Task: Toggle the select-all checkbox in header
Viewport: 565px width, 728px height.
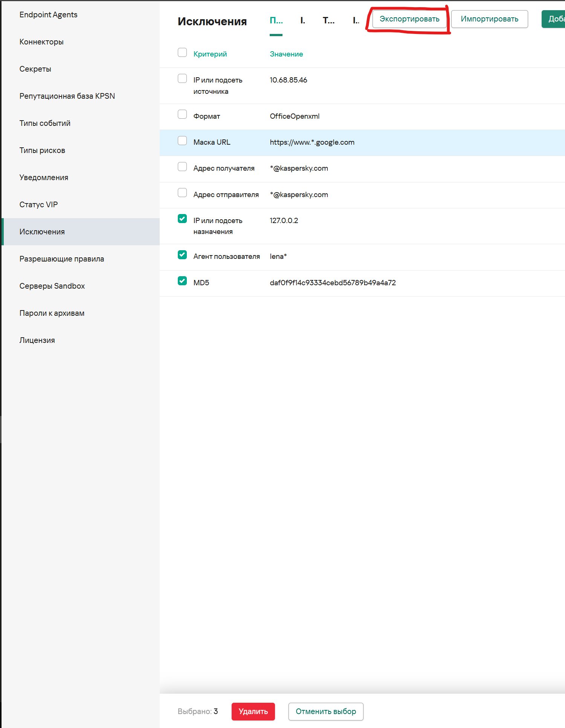Action: (182, 53)
